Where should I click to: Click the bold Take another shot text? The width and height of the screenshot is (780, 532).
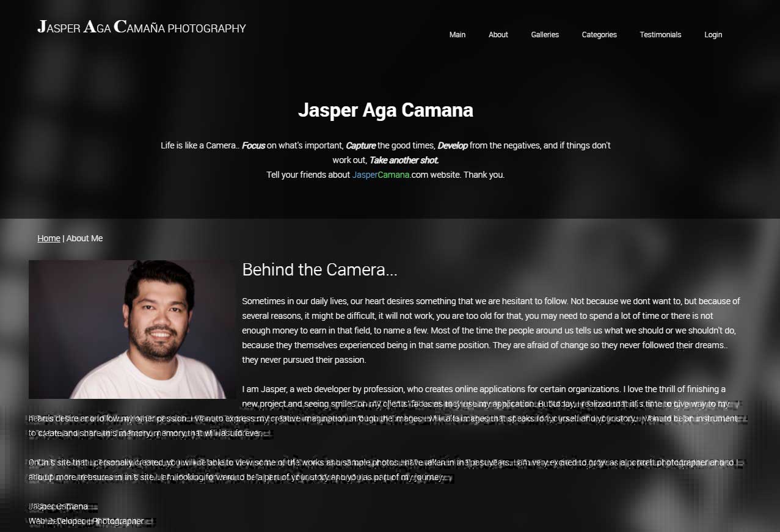[x=404, y=160]
